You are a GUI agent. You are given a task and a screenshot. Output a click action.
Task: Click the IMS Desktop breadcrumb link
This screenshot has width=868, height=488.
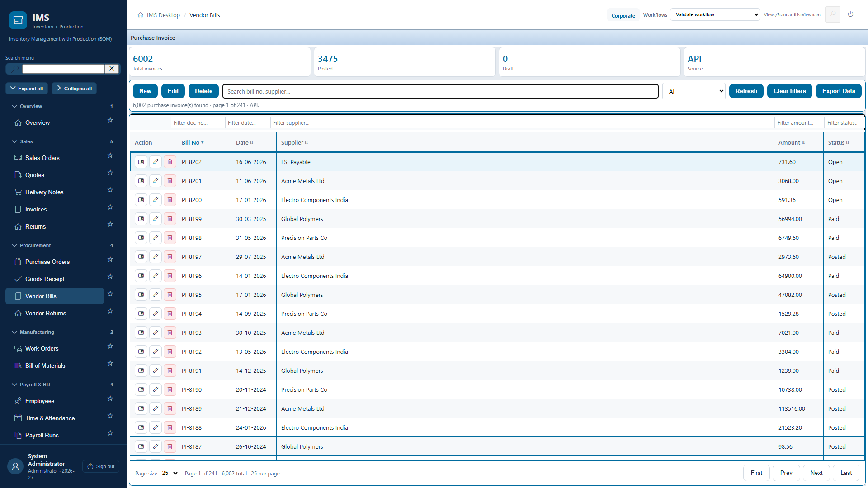[x=163, y=15]
